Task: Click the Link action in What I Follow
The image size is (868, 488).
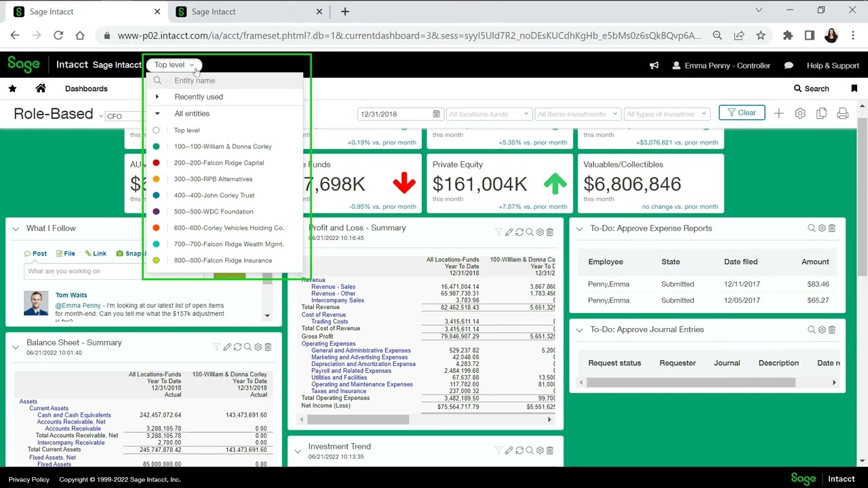Action: point(96,253)
